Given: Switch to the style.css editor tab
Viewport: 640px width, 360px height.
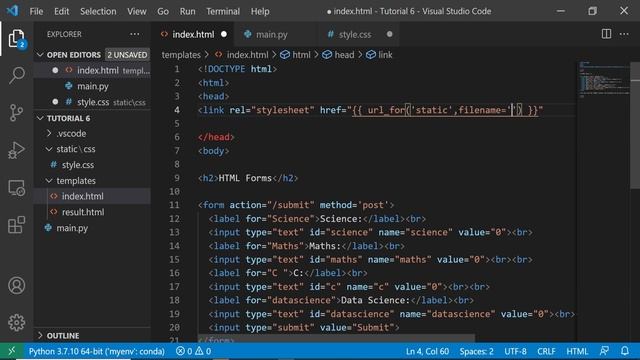Looking at the screenshot, I should [355, 35].
